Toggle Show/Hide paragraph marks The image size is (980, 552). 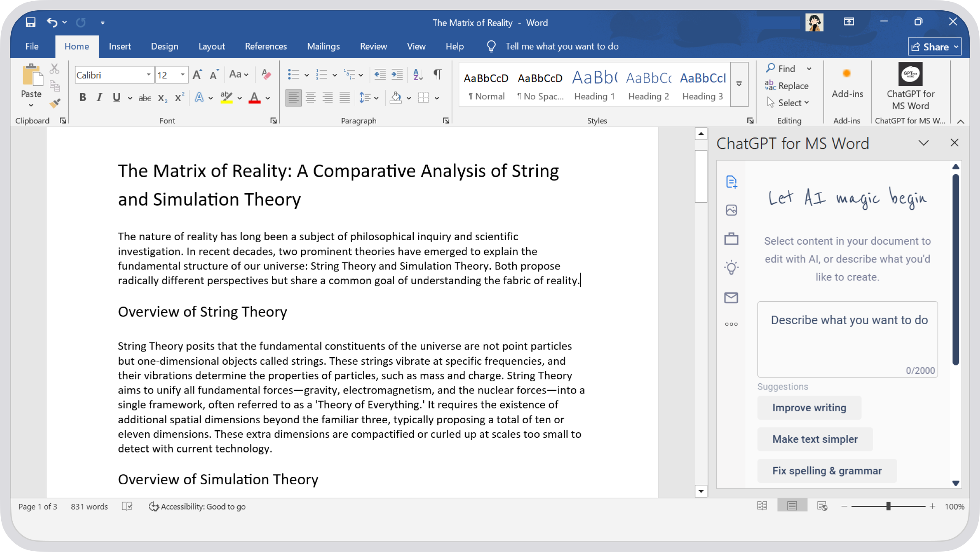[x=437, y=75]
